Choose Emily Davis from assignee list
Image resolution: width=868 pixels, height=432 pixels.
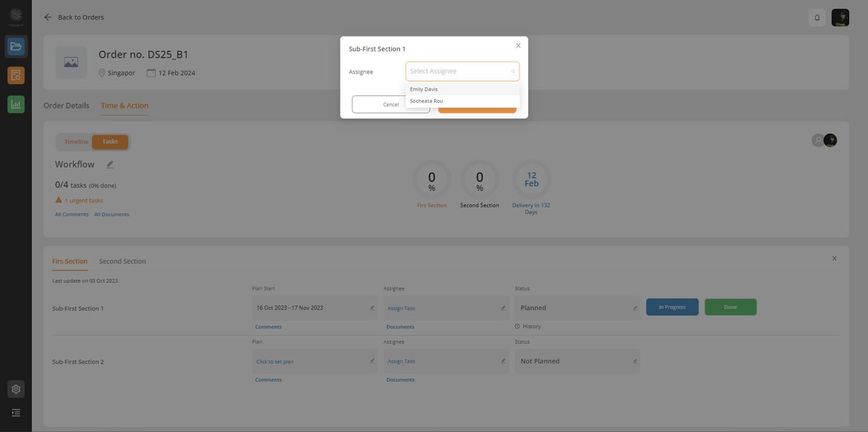click(463, 89)
